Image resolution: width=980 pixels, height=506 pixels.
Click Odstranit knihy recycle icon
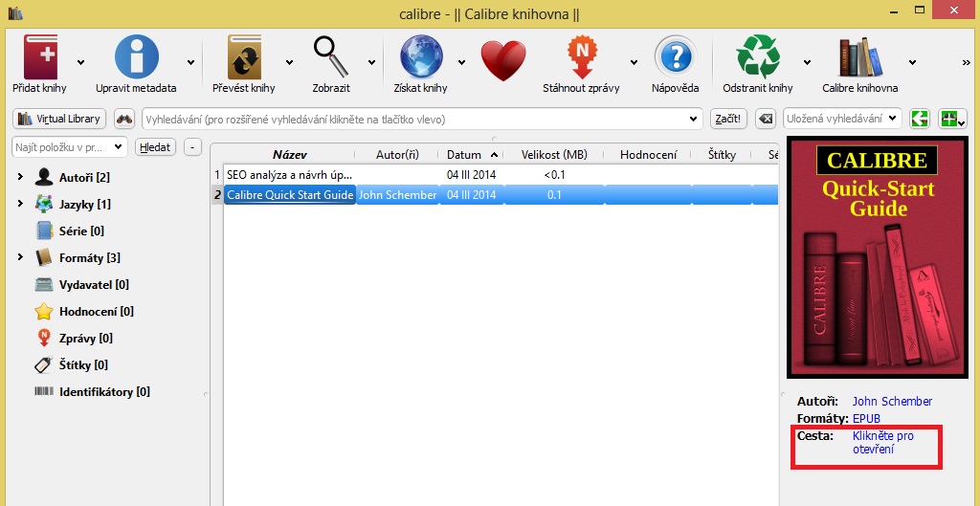pyautogui.click(x=758, y=56)
